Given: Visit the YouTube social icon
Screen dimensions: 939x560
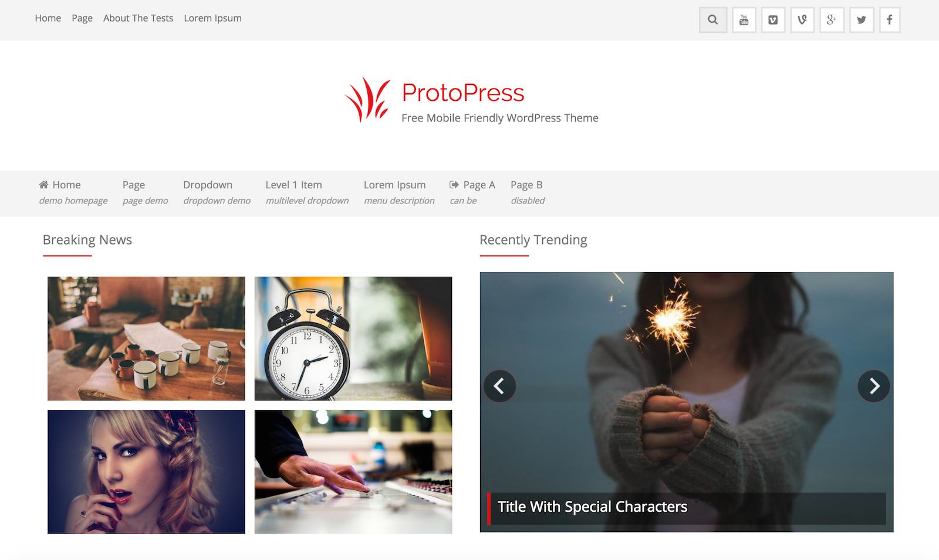Looking at the screenshot, I should tap(744, 20).
